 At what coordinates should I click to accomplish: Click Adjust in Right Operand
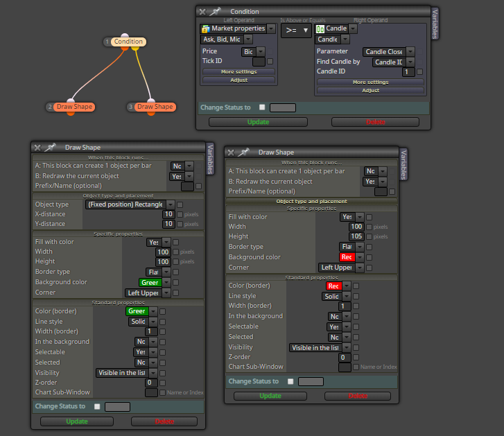pyautogui.click(x=371, y=91)
